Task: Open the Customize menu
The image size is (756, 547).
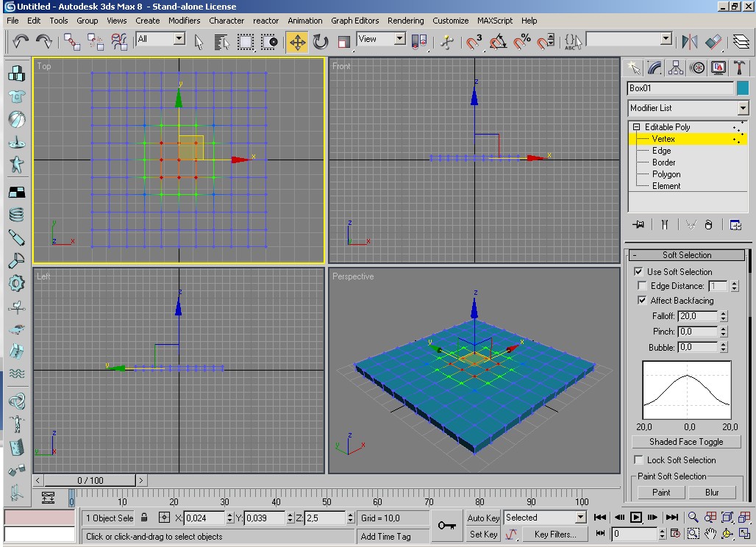Action: coord(450,21)
